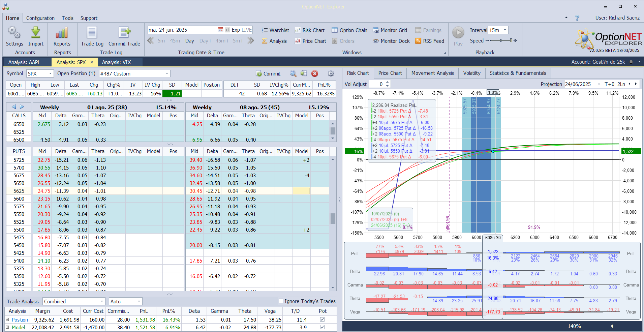The height and width of the screenshot is (332, 644).
Task: Step projection forward with right arrow
Action: coord(636,84)
